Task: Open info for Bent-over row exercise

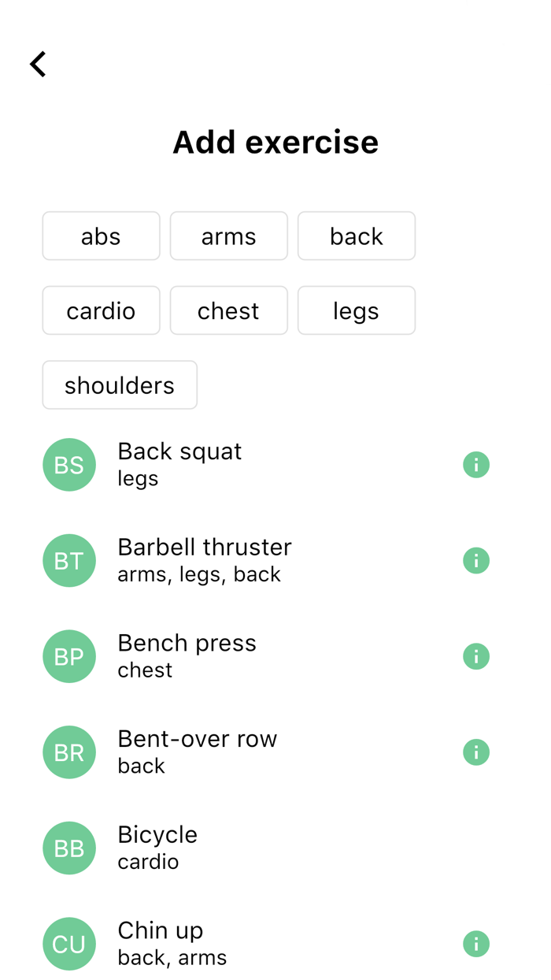Action: 475,752
